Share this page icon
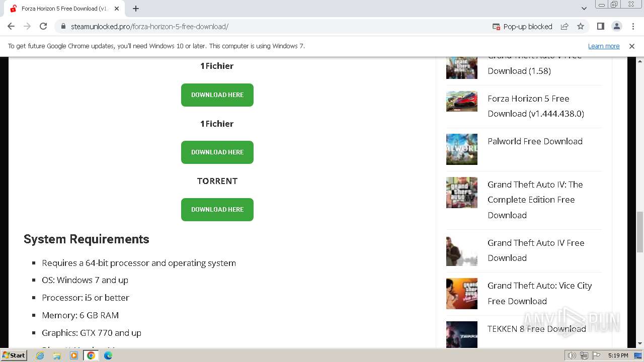The height and width of the screenshot is (362, 644). [x=565, y=26]
